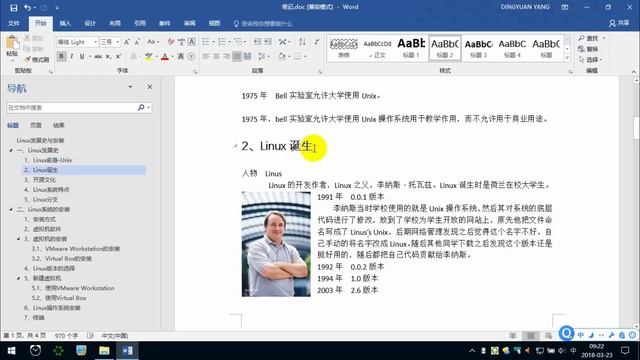Click the Decrease Indent icon
Viewport: 640px width, 360px height.
(x=257, y=42)
